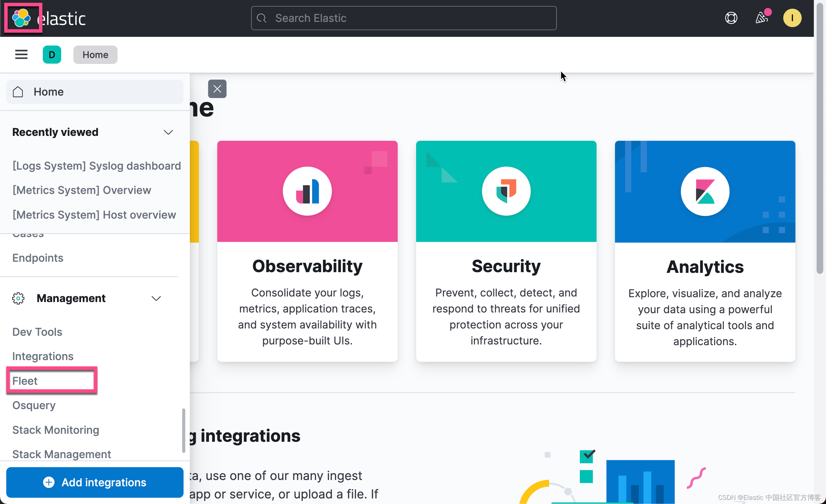Click the Elastic logo icon
This screenshot has height=504, width=826.
[x=22, y=18]
